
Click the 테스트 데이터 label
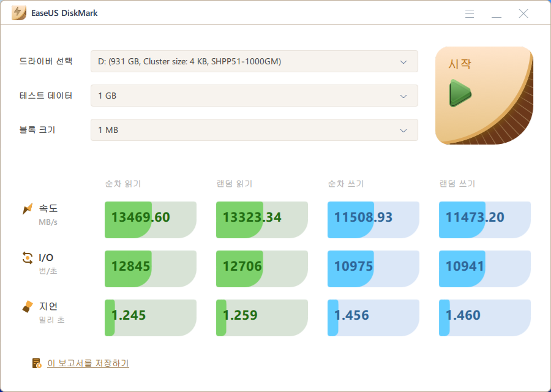click(x=46, y=96)
